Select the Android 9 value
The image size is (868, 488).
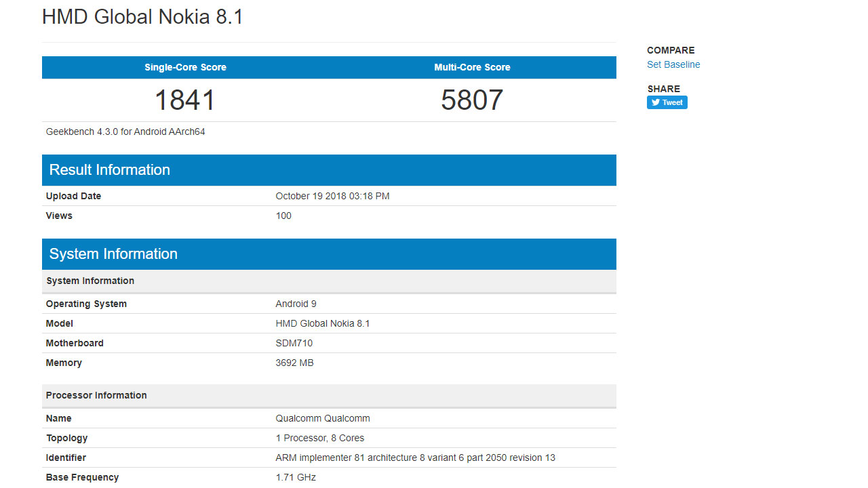(296, 304)
